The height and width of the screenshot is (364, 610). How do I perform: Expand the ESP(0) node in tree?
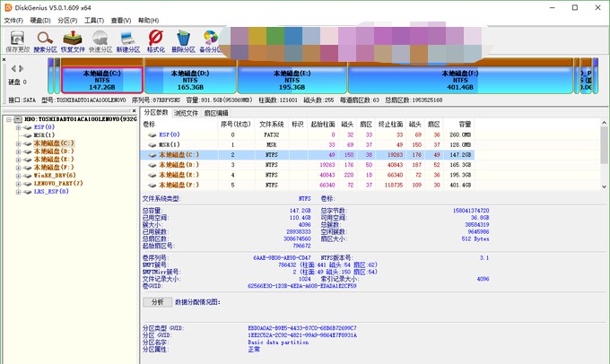click(x=18, y=127)
